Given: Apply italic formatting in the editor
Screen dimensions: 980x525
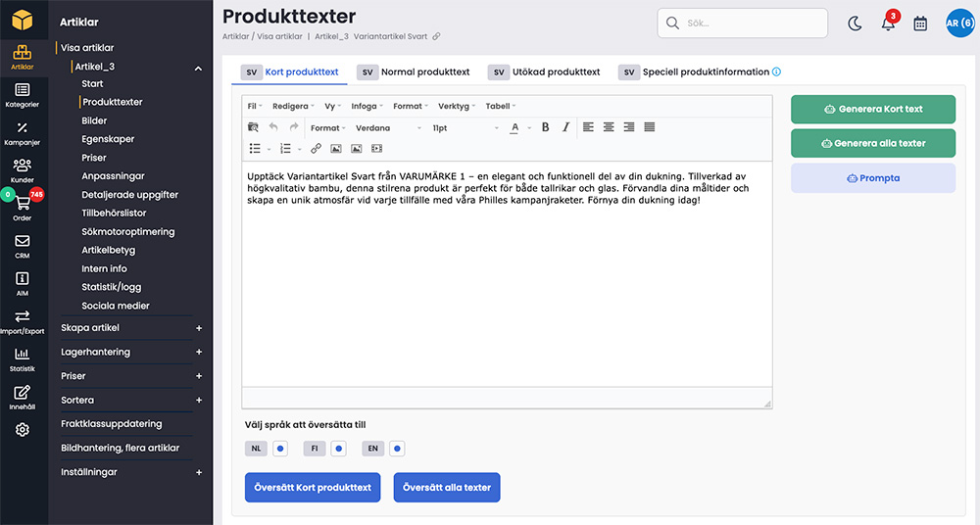Looking at the screenshot, I should (563, 127).
